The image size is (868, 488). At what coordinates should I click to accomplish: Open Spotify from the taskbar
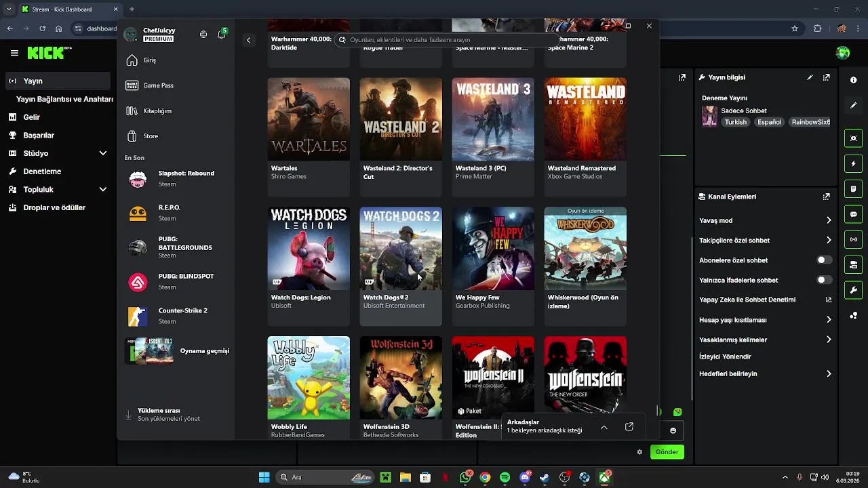tap(505, 478)
